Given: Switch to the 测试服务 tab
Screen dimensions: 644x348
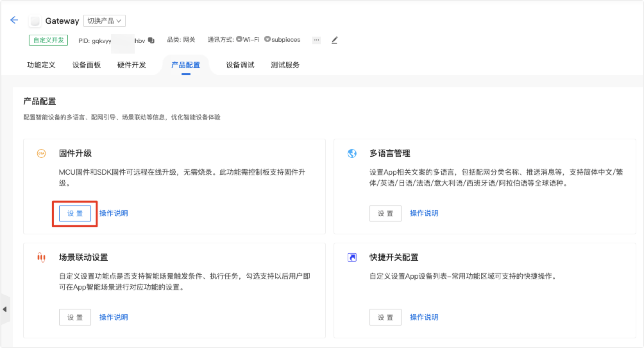Looking at the screenshot, I should (x=285, y=65).
